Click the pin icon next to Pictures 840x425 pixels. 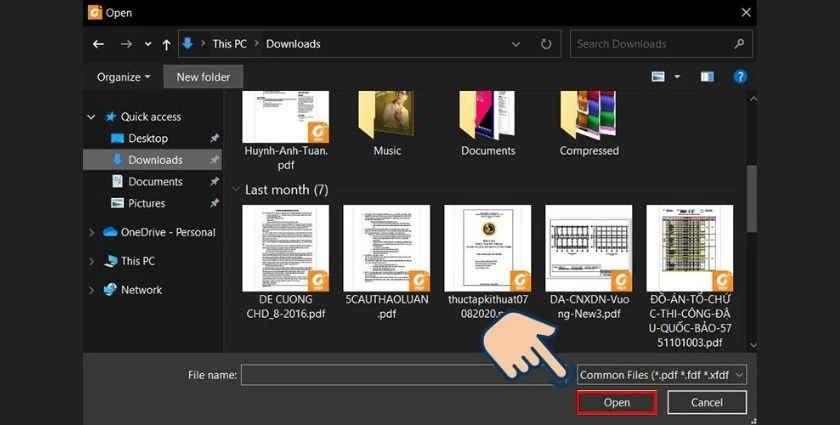point(214,203)
